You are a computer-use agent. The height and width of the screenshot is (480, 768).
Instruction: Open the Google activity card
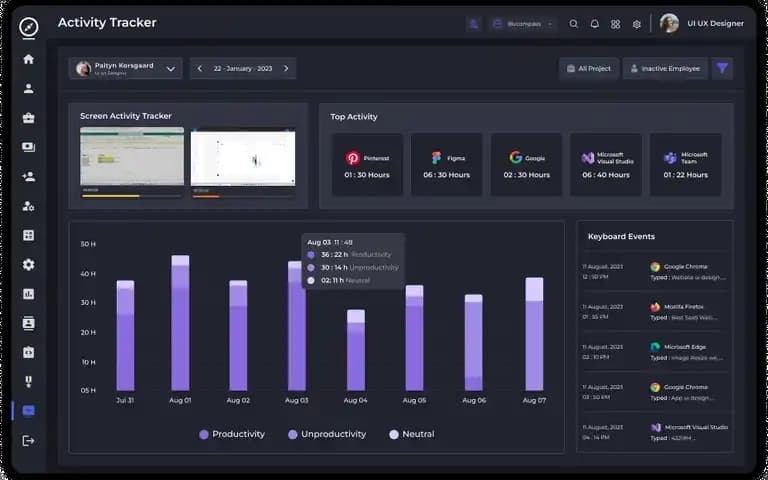coord(527,165)
